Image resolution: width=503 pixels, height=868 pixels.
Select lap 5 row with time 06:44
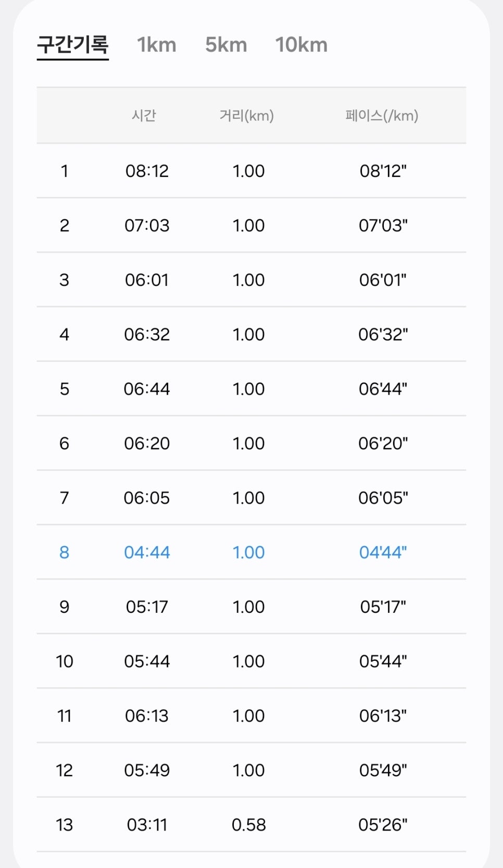click(251, 389)
